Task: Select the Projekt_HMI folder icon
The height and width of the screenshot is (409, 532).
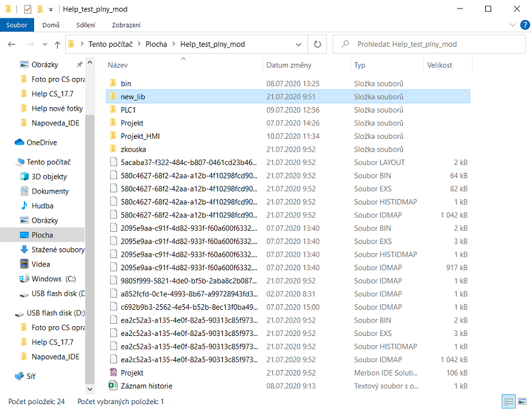Action: point(113,136)
